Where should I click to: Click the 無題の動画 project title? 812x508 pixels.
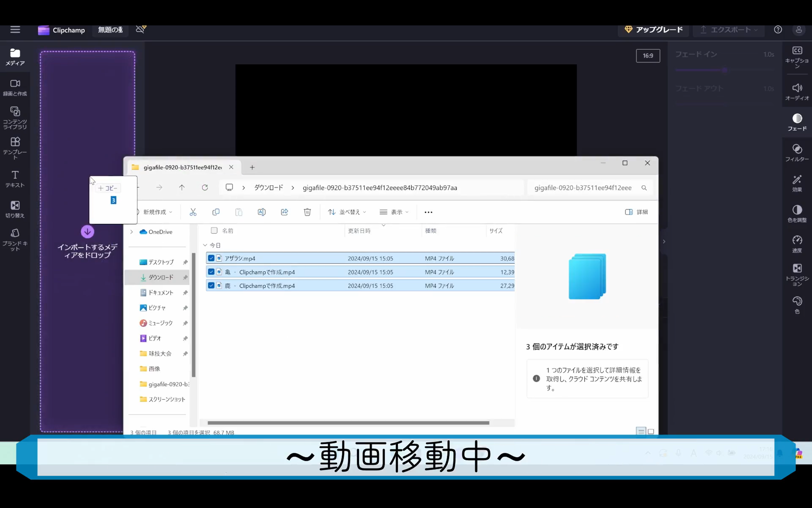pyautogui.click(x=111, y=30)
